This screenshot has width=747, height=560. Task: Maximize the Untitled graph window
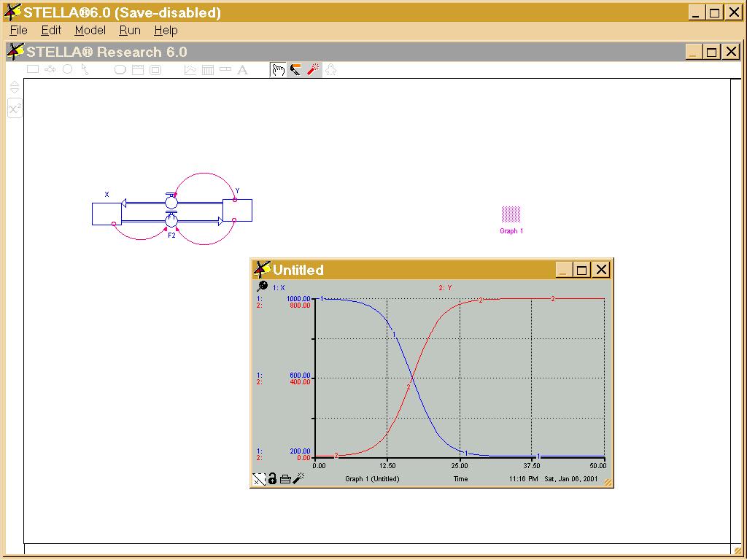click(581, 270)
